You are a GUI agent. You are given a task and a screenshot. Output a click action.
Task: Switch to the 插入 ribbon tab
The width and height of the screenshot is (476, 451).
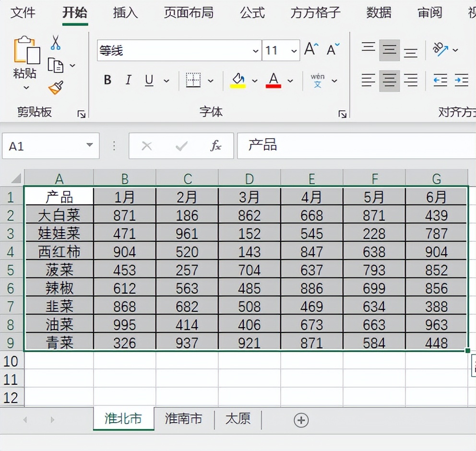125,13
